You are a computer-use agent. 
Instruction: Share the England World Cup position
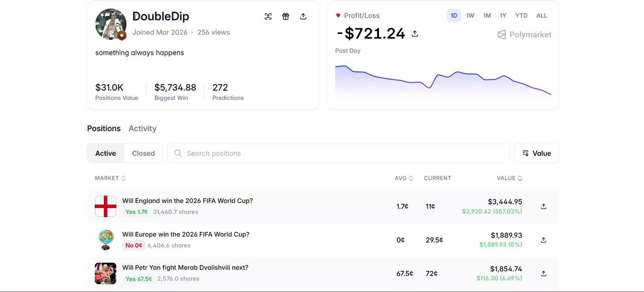pos(544,206)
